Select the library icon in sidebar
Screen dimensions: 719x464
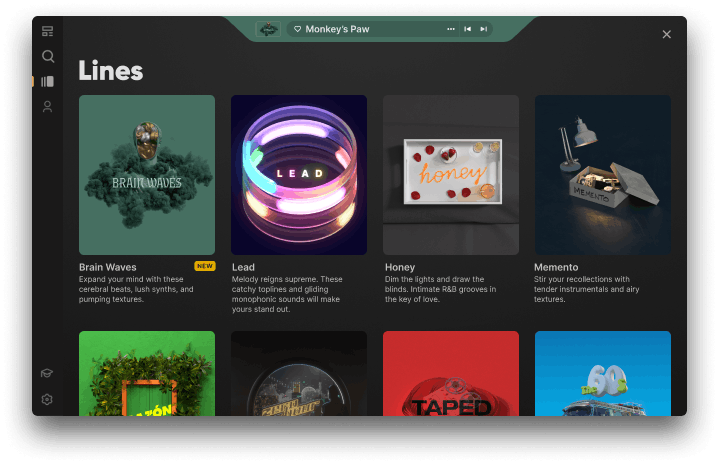click(47, 82)
